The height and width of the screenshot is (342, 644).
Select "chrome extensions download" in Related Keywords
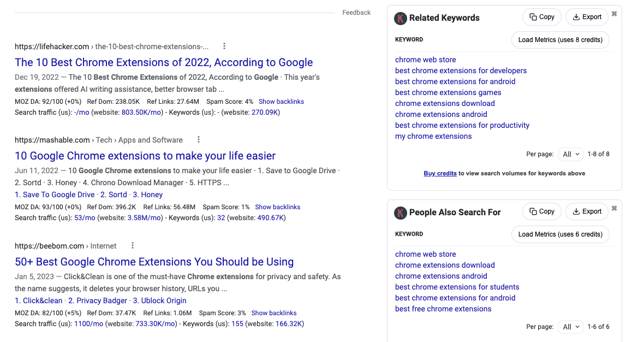[445, 104]
